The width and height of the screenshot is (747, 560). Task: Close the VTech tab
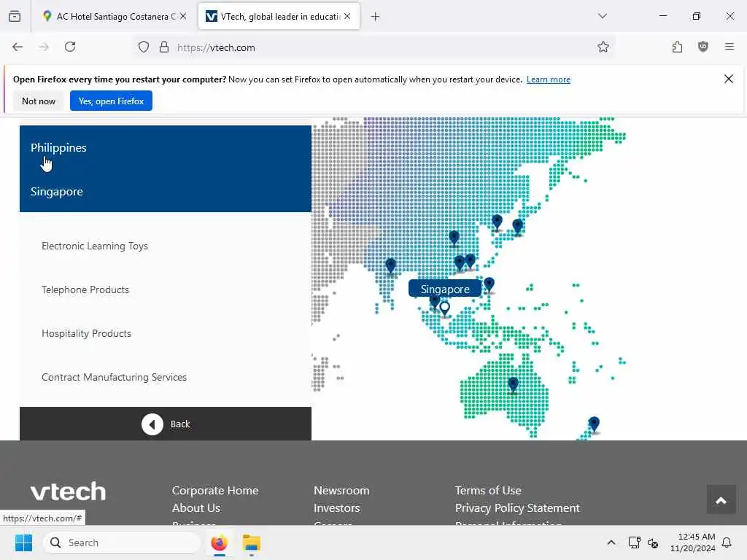[348, 17]
